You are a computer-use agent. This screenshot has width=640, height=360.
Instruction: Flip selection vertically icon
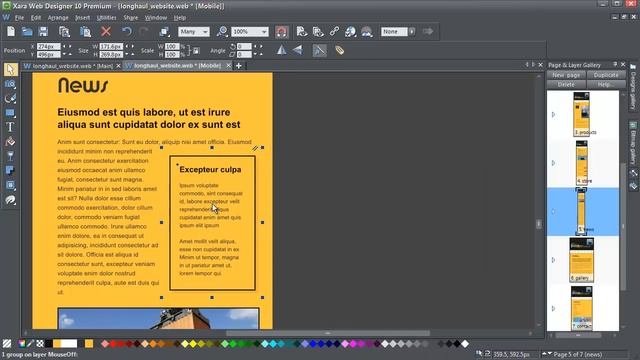(298, 50)
